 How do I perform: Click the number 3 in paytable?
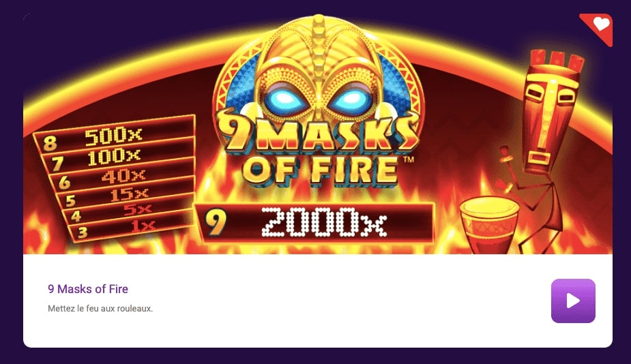(83, 232)
